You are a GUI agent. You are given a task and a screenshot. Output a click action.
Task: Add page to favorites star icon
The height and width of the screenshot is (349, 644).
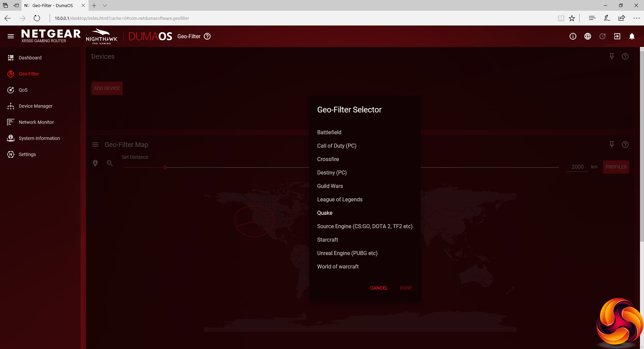point(572,18)
